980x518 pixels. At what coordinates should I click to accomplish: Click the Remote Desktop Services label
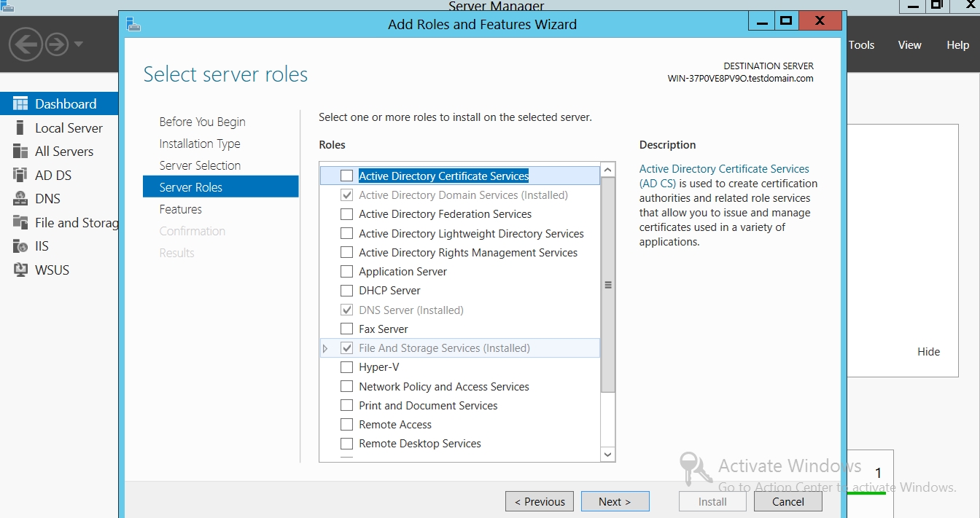[x=420, y=444]
